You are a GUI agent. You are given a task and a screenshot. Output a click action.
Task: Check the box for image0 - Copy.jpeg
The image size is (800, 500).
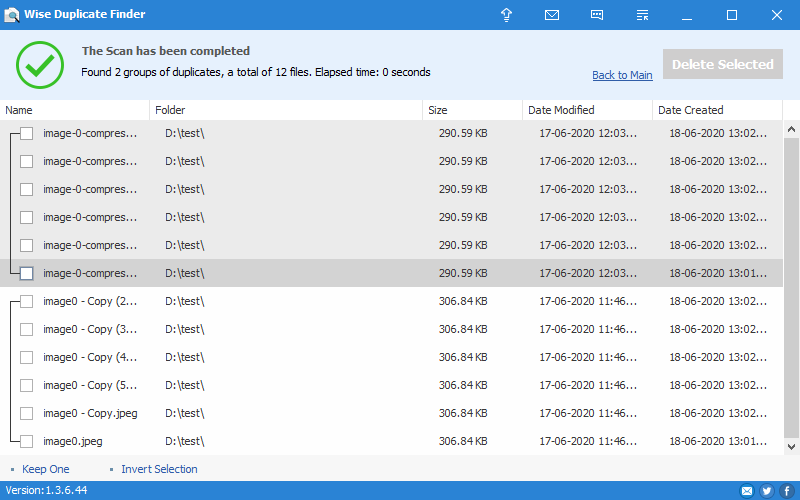coord(27,413)
